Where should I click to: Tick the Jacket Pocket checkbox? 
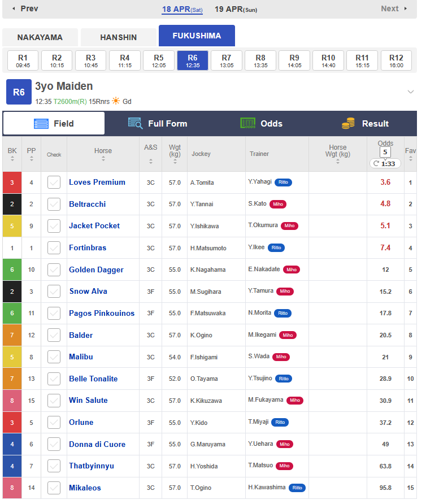coord(54,226)
